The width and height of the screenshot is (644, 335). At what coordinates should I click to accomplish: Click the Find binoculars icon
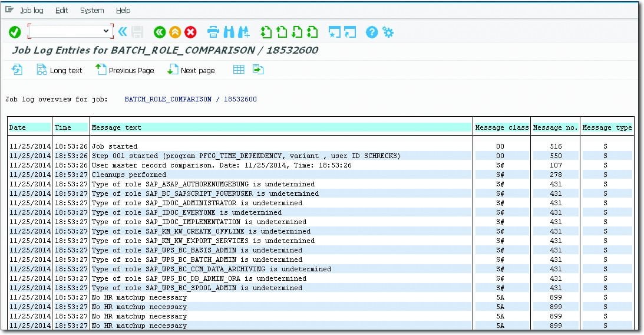229,32
